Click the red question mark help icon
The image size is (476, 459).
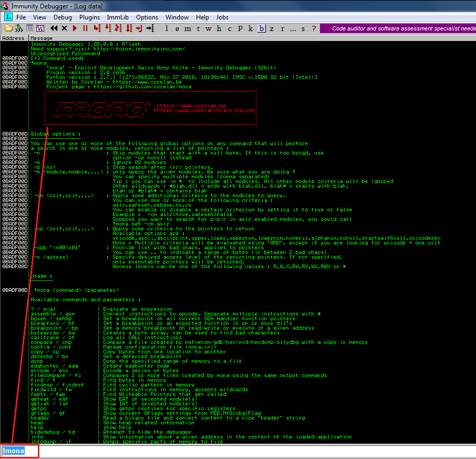[314, 28]
